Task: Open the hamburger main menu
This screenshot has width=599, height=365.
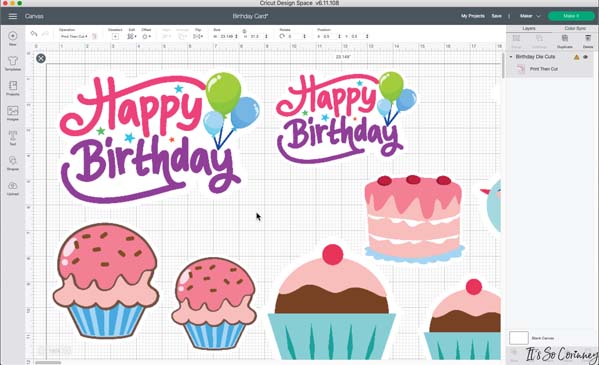Action: coord(13,16)
